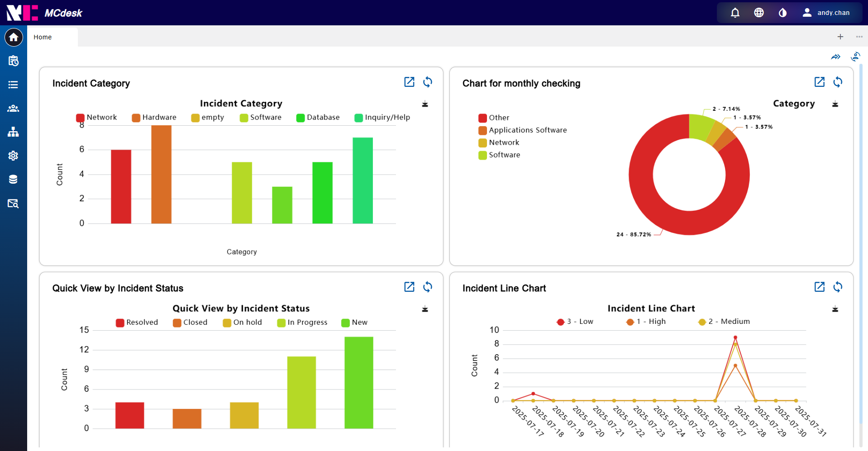
Task: Open the database sidebar icon
Action: pyautogui.click(x=14, y=179)
